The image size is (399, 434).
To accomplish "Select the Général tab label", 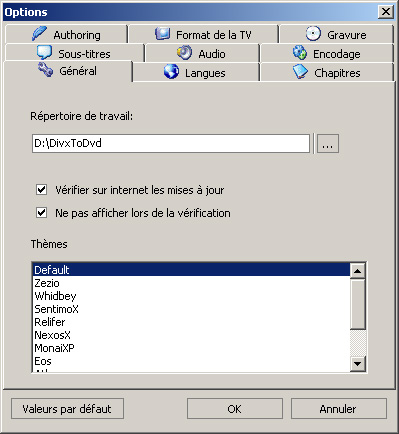I will (78, 71).
